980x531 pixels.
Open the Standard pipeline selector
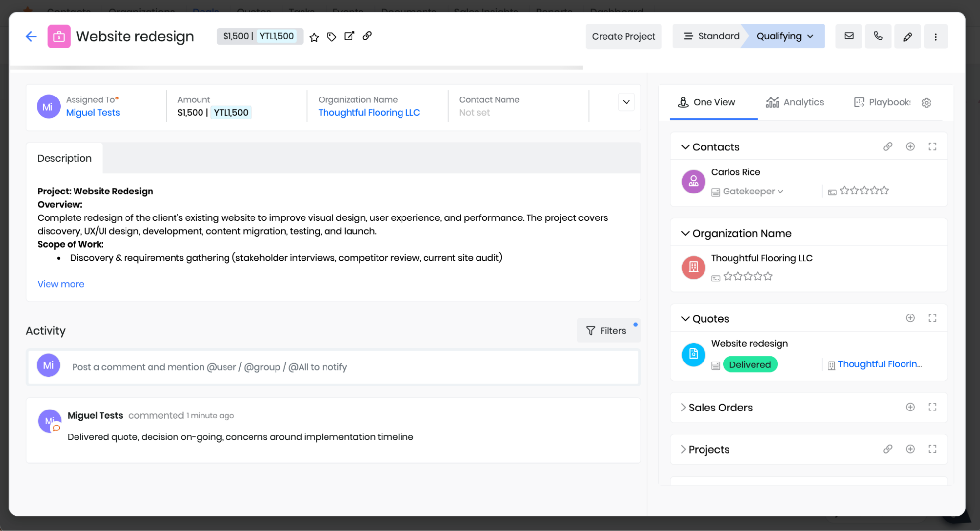(711, 36)
